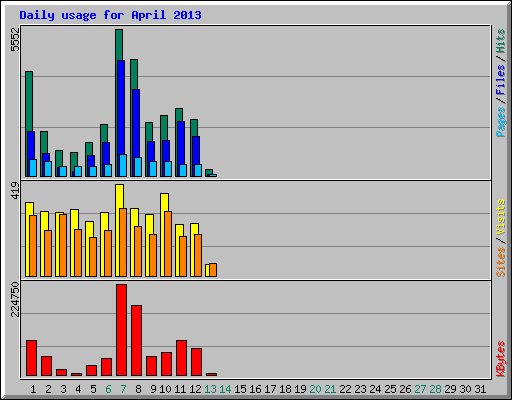Click the 'Hits' legend label
Image resolution: width=512 pixels, height=400 pixels.
[500, 41]
